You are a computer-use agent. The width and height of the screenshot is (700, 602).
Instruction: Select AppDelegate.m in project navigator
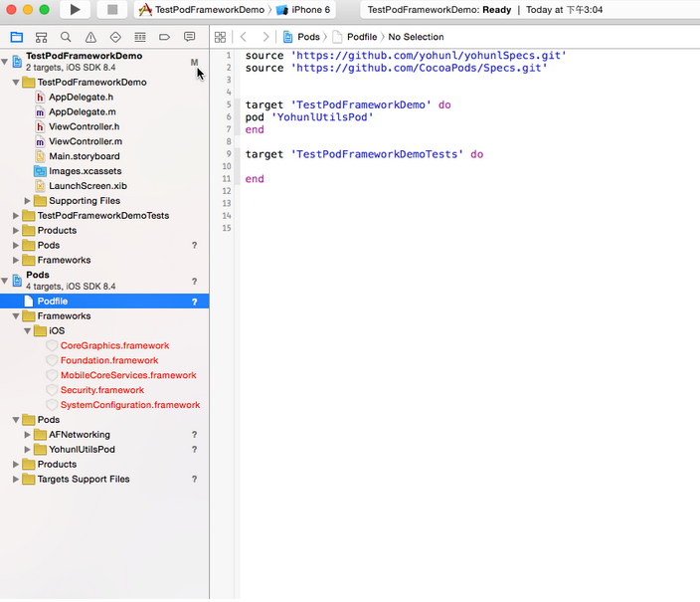point(82,112)
